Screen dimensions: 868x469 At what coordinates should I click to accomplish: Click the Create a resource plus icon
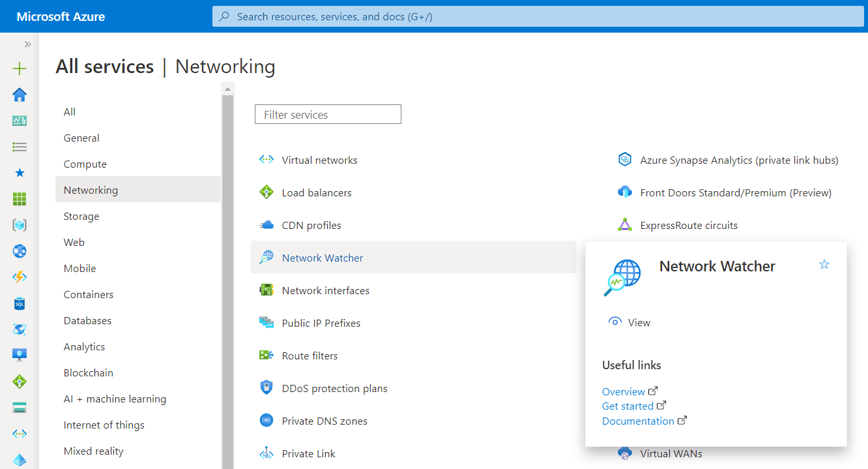click(x=20, y=68)
